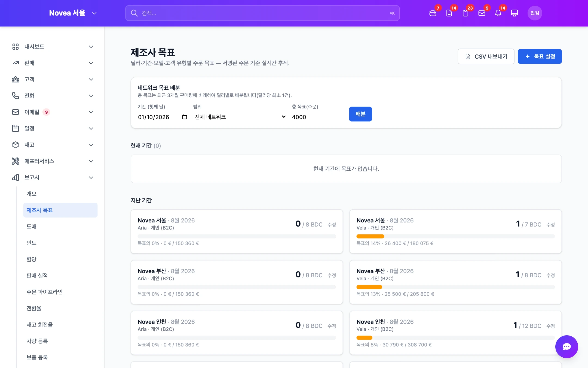Click 수정 on Novea 부산 Vela card

point(550,275)
